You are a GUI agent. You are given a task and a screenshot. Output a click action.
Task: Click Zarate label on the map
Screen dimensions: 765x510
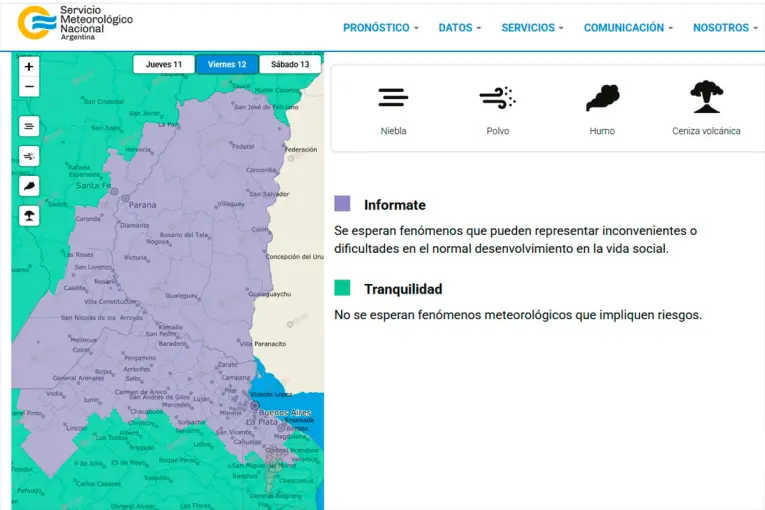[227, 364]
